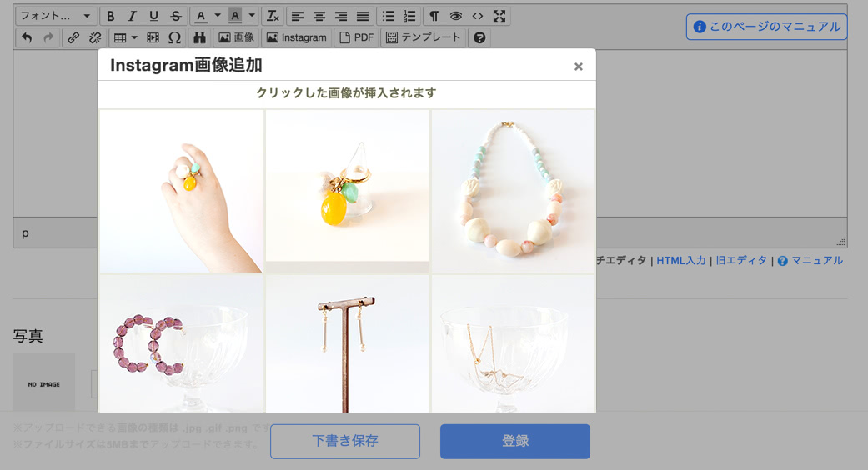The height and width of the screenshot is (470, 868).
Task: Click the HTML入力 link
Action: tap(681, 261)
